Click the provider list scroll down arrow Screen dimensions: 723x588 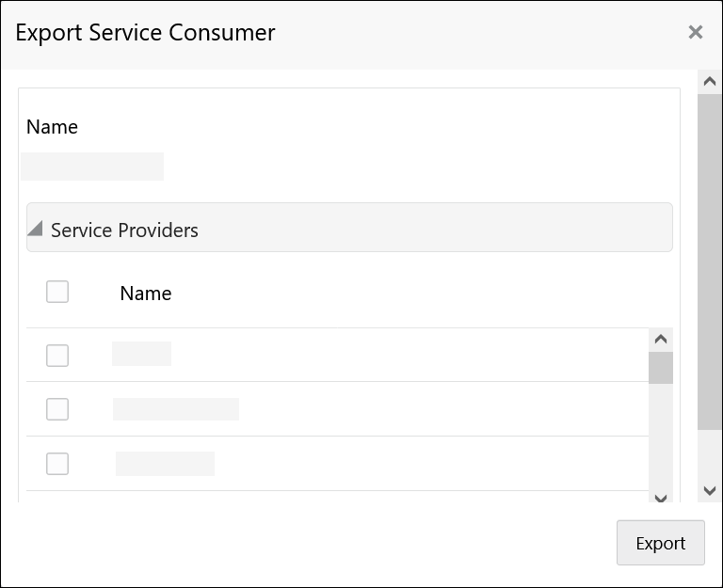661,498
